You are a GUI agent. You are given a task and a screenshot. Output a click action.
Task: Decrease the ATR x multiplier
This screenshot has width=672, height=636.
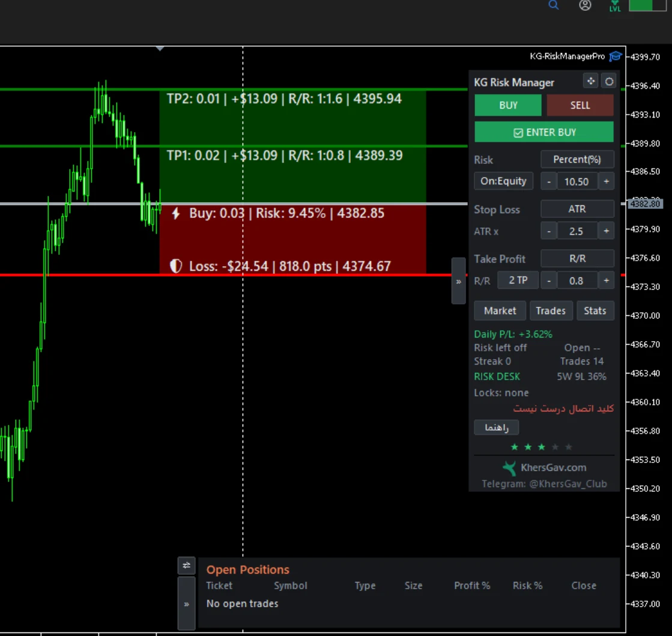pos(548,231)
